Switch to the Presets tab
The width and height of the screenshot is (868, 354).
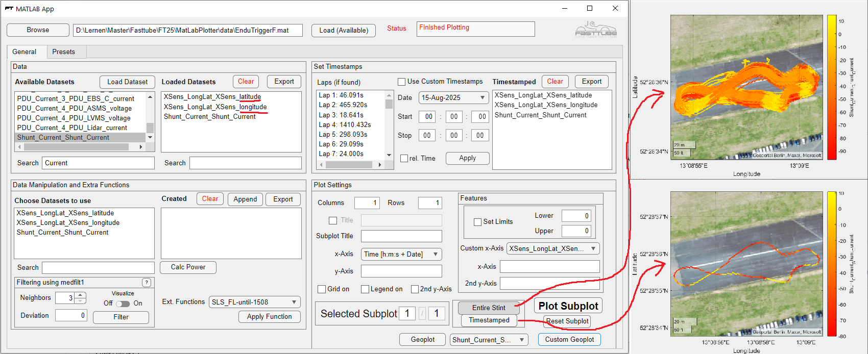click(x=63, y=52)
